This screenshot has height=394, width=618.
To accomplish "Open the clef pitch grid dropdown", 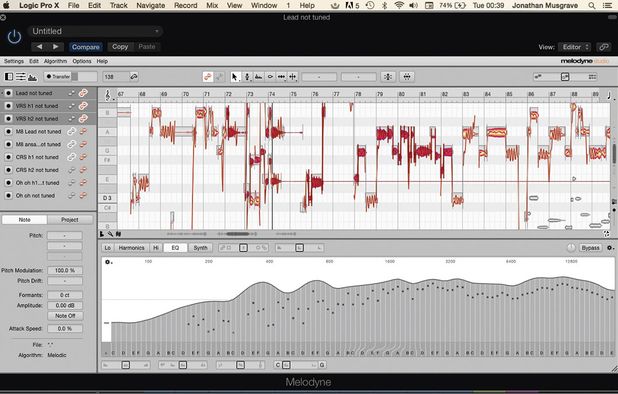I will click(108, 95).
